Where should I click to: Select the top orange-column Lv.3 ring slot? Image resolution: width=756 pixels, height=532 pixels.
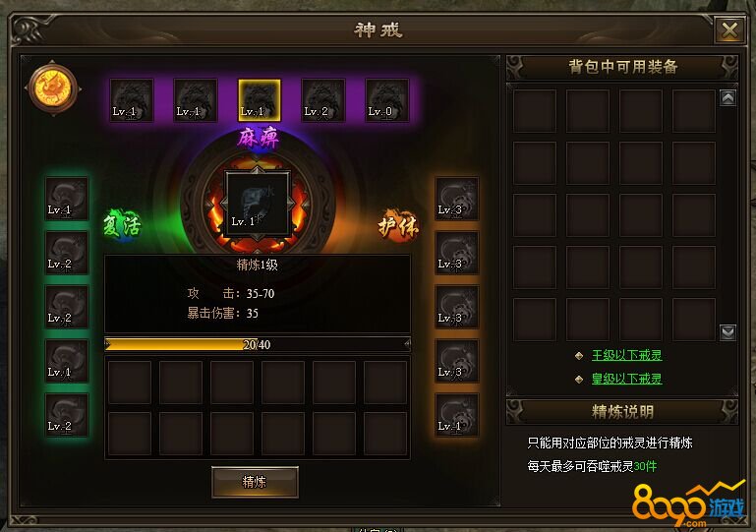[457, 199]
